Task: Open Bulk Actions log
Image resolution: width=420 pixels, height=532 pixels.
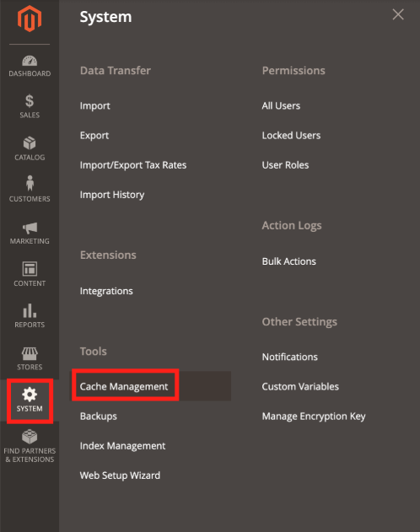Action: [288, 261]
